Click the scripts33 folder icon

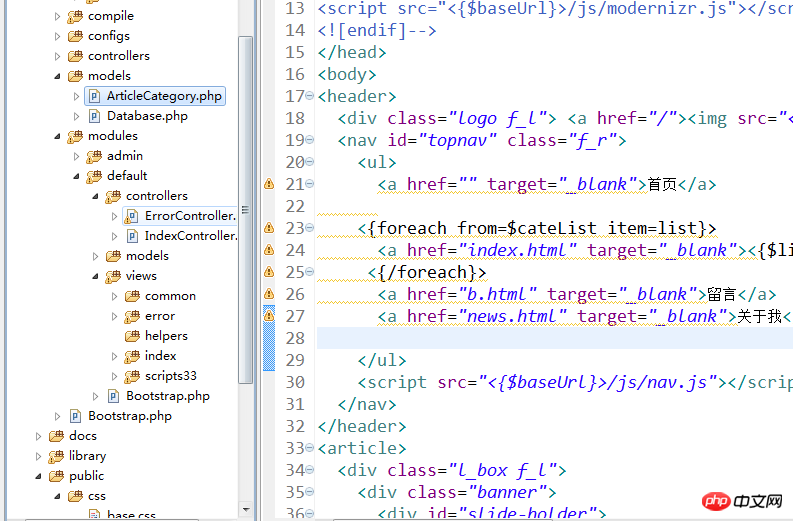pyautogui.click(x=132, y=376)
